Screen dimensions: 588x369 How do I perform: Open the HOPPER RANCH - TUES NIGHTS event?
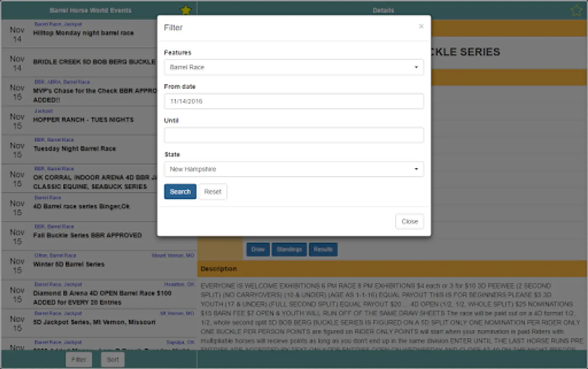(x=82, y=120)
